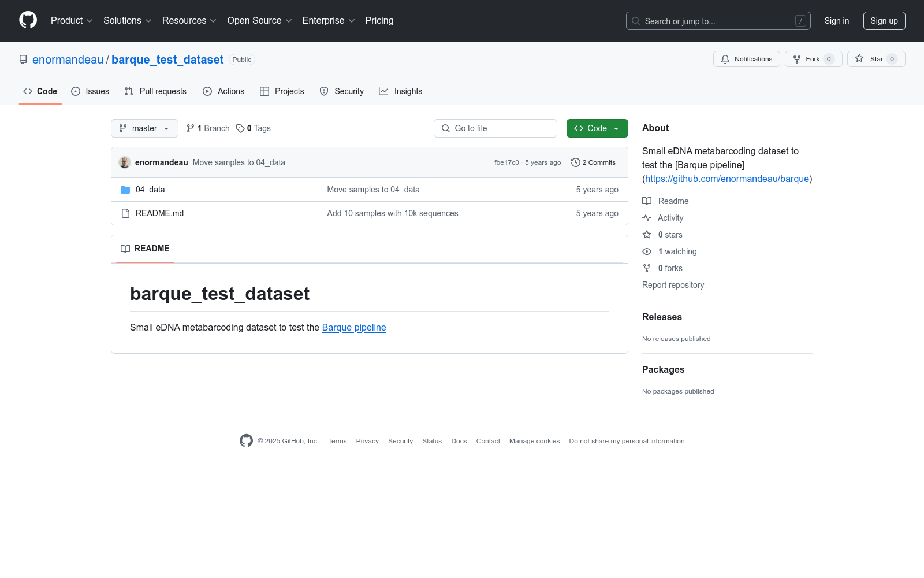Image resolution: width=924 pixels, height=578 pixels.
Task: Click the enormandeau avatar in commit row
Action: point(125,162)
